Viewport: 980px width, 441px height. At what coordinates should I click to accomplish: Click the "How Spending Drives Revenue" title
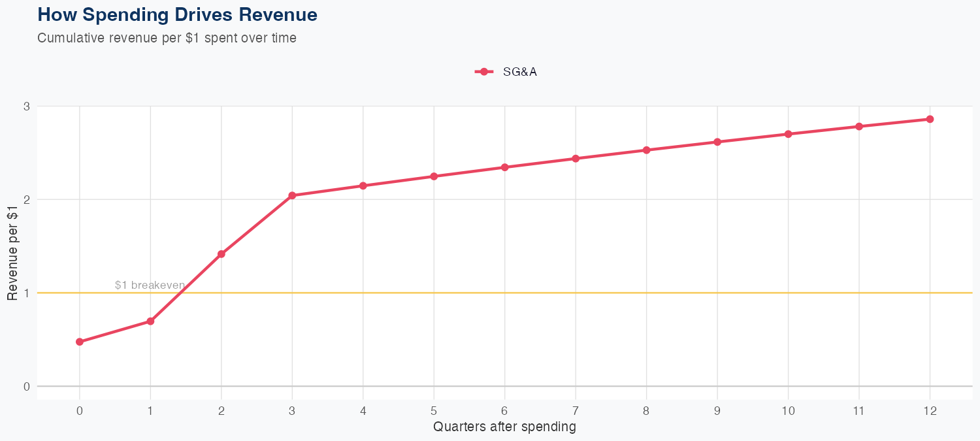(x=177, y=14)
